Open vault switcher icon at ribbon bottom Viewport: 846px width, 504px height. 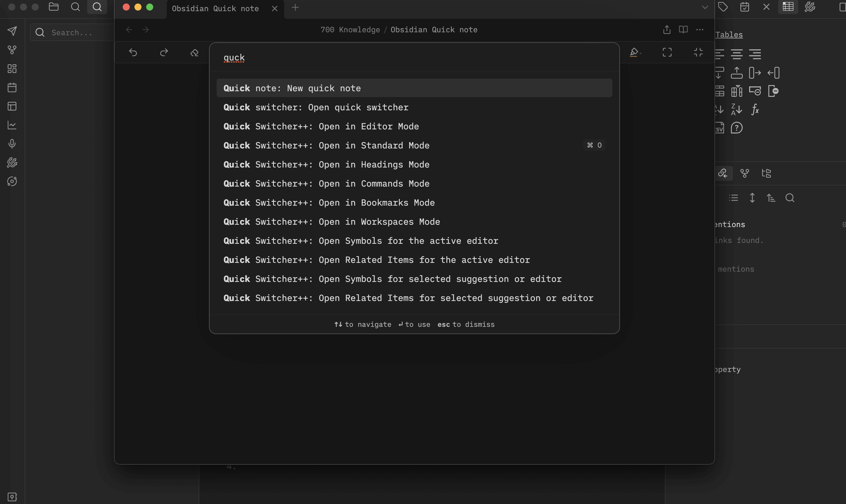pos(12,497)
